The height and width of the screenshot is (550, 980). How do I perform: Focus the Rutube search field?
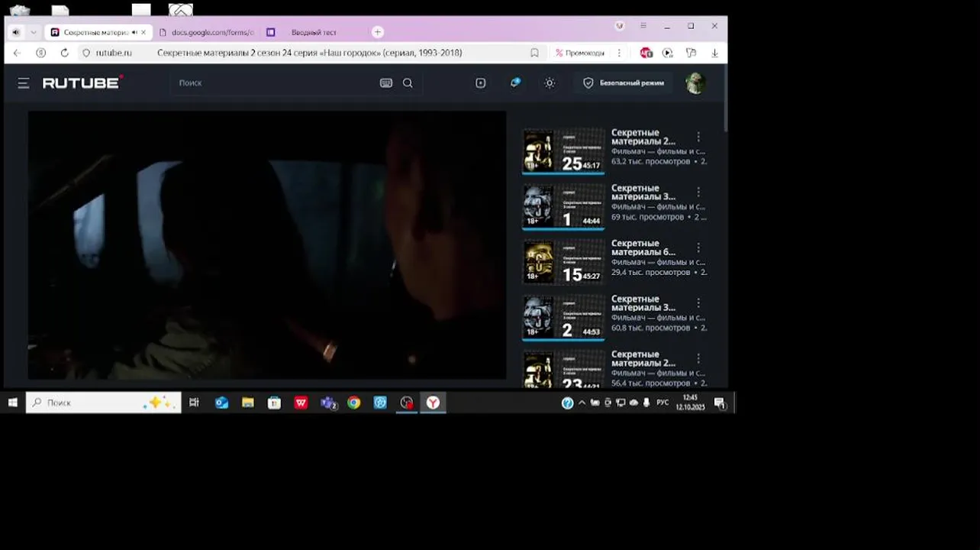pyautogui.click(x=275, y=82)
